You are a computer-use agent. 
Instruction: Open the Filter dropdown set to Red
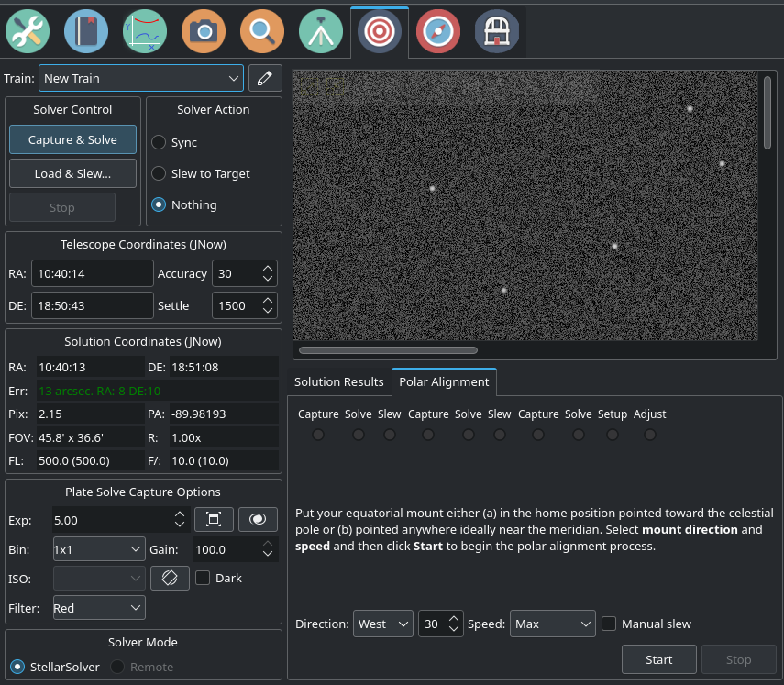pos(99,608)
